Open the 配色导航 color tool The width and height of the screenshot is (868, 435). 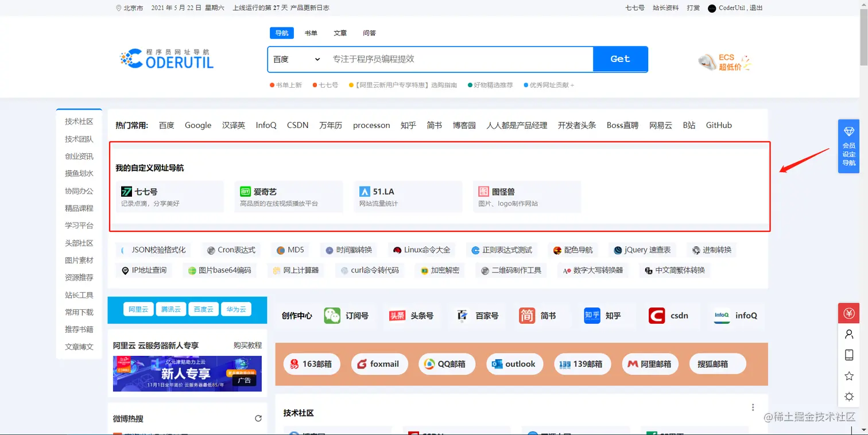point(573,250)
